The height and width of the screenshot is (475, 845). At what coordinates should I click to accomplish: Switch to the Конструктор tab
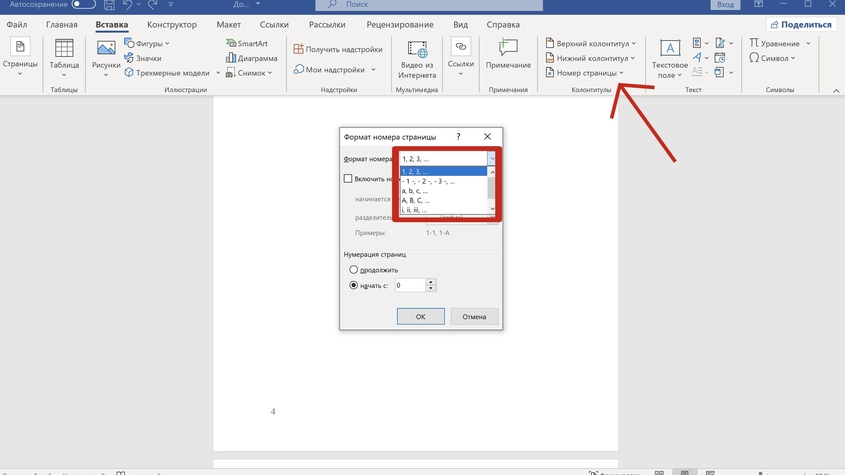point(171,23)
